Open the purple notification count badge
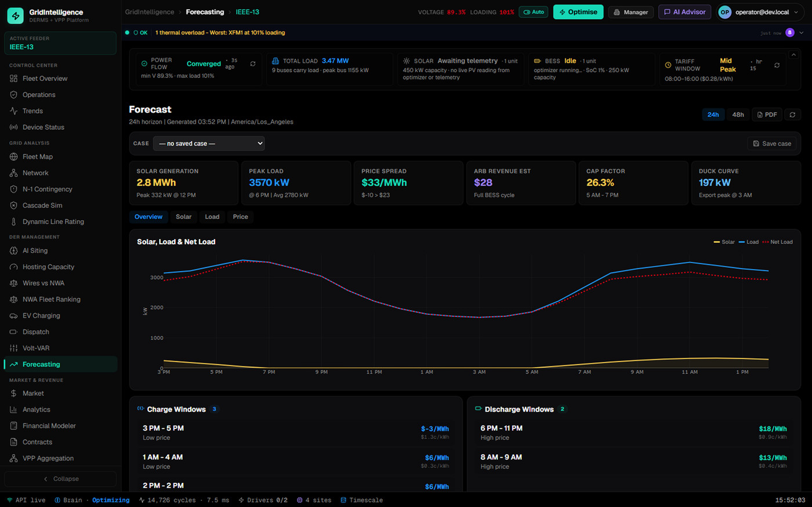 (790, 33)
